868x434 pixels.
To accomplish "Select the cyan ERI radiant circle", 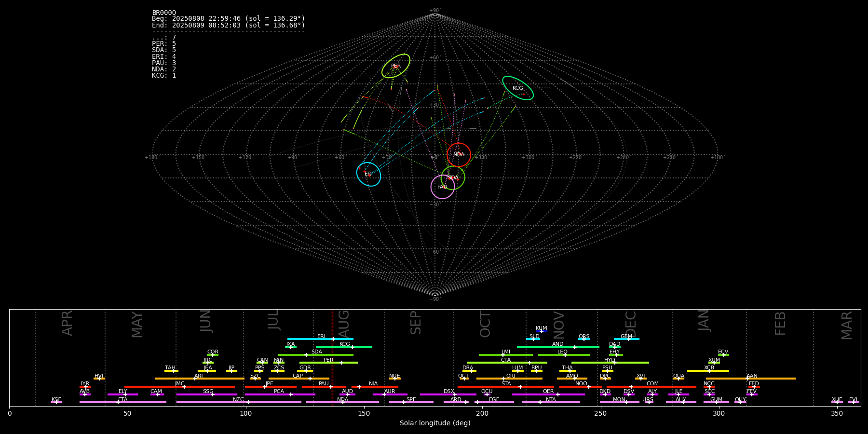I will 369,174.
